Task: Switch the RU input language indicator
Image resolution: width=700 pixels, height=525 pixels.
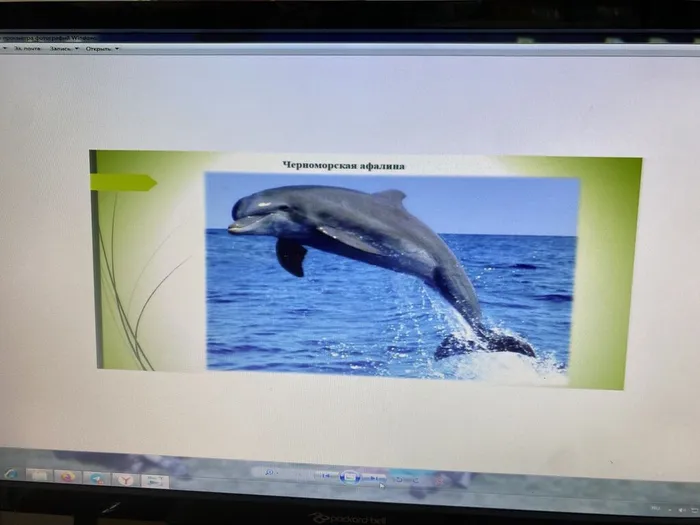Action: 655,508
